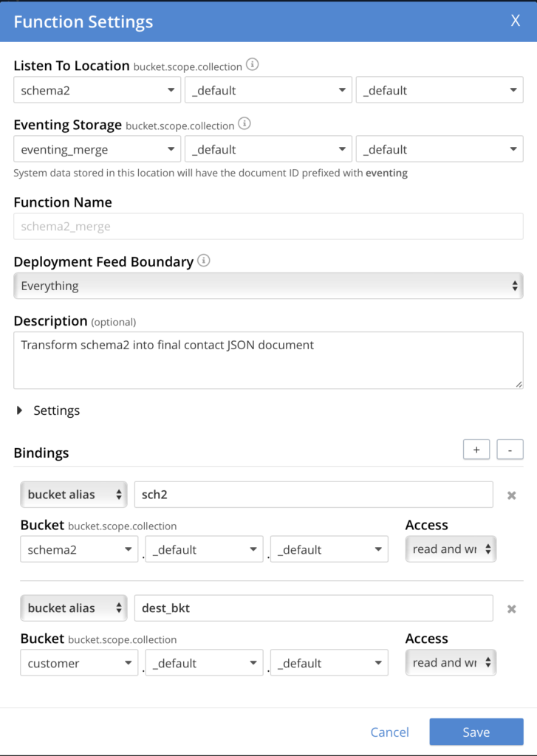
Task: Click into the Description text area
Action: pyautogui.click(x=268, y=360)
